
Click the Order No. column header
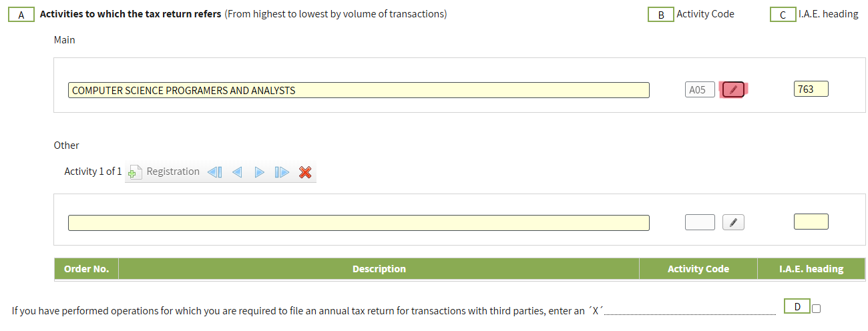(x=86, y=269)
